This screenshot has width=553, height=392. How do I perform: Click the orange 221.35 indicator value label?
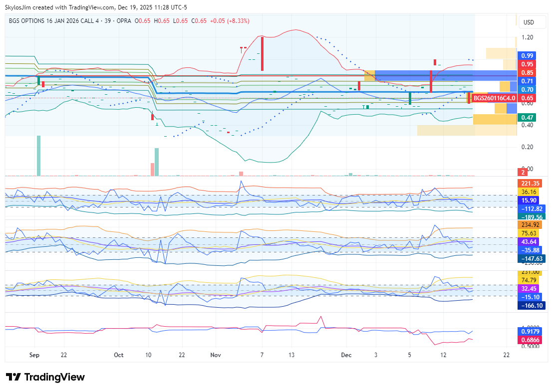531,184
